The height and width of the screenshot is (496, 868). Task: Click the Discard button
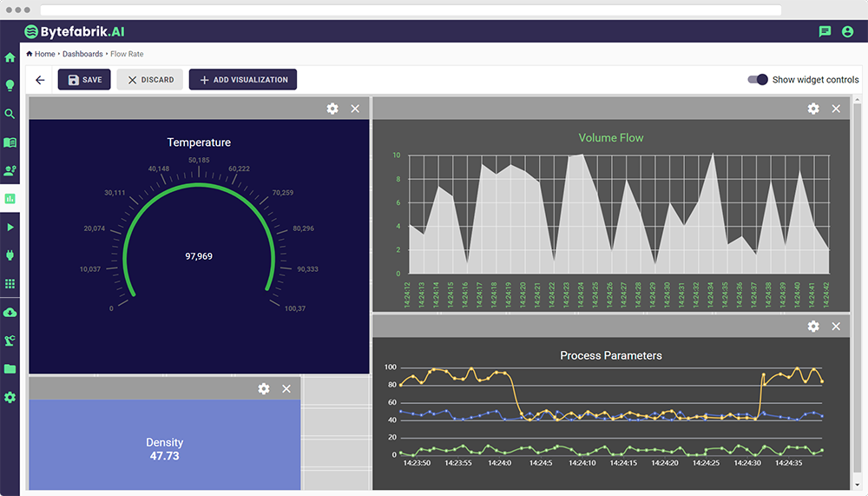150,80
